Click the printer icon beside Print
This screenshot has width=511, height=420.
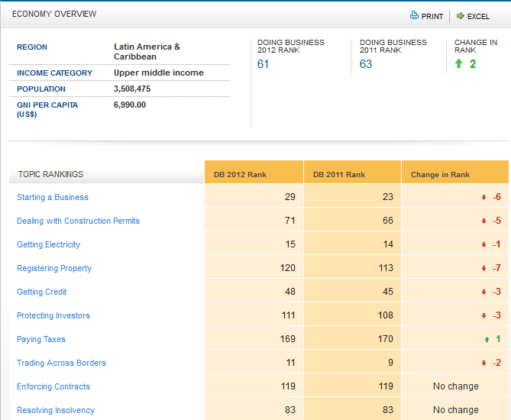click(x=414, y=15)
